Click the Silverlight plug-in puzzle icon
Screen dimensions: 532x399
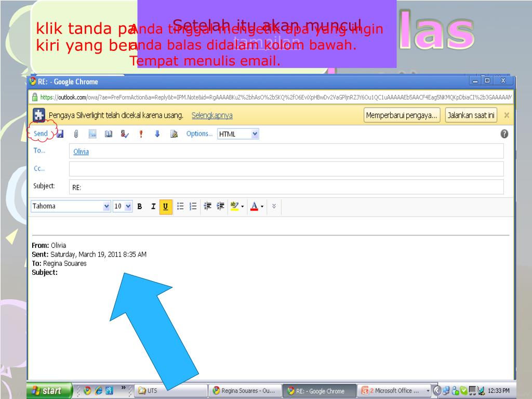pos(38,115)
